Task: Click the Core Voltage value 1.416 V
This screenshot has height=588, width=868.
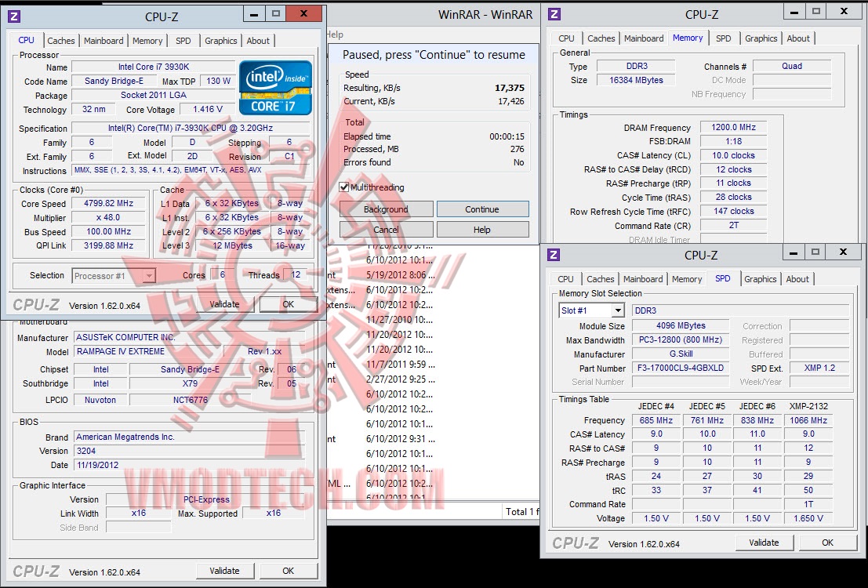Action: coord(208,109)
